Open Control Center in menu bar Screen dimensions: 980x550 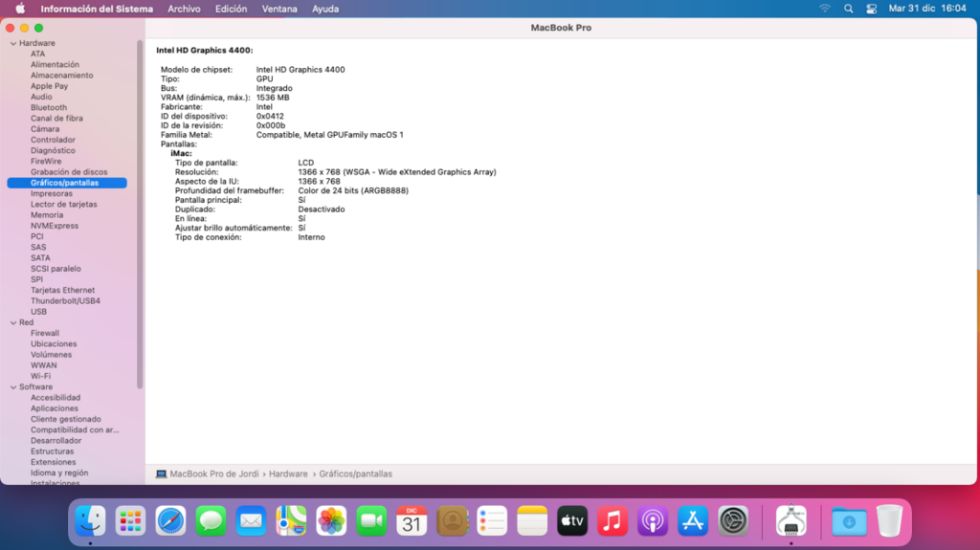point(871,9)
